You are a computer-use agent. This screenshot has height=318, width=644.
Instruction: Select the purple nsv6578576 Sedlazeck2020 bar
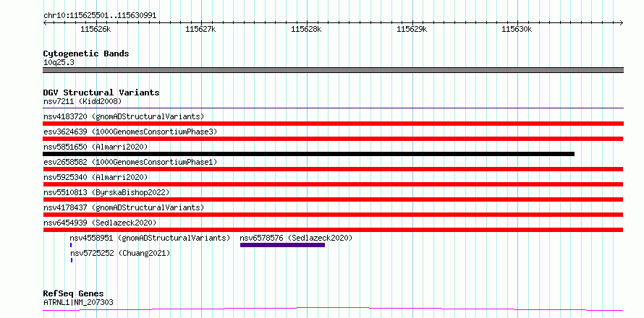[283, 245]
